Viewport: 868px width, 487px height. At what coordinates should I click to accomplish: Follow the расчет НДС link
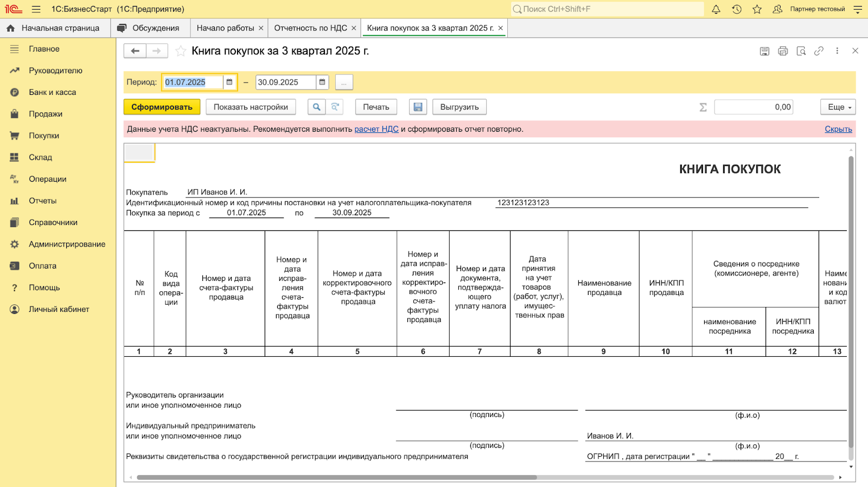(376, 129)
